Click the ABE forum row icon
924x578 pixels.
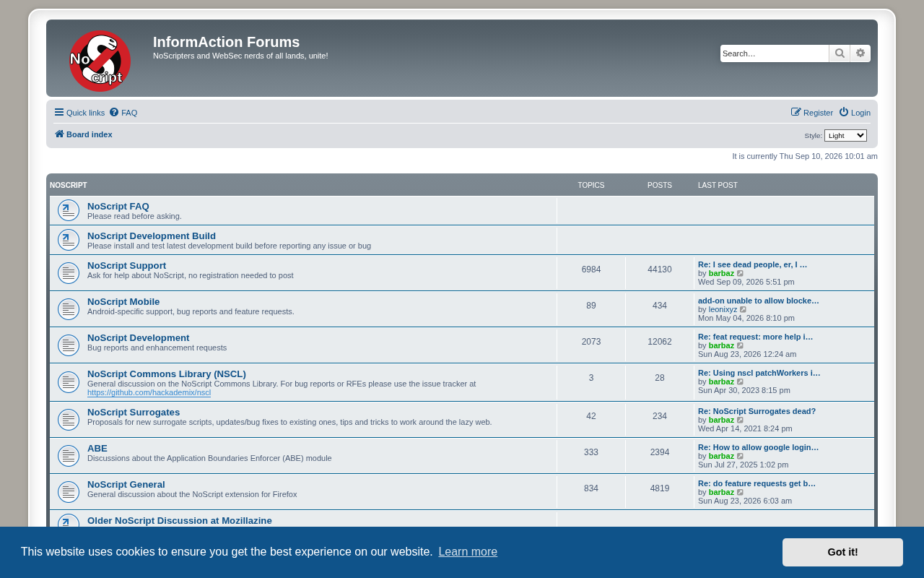(69, 456)
